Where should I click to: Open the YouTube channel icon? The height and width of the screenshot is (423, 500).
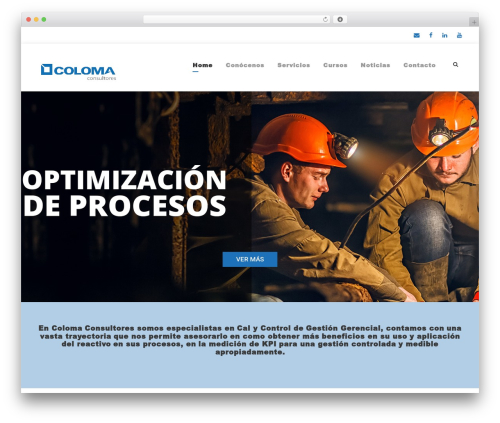click(x=459, y=35)
